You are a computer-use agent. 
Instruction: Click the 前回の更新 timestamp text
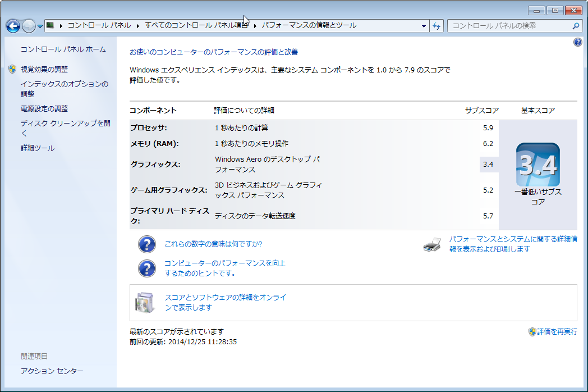click(183, 341)
